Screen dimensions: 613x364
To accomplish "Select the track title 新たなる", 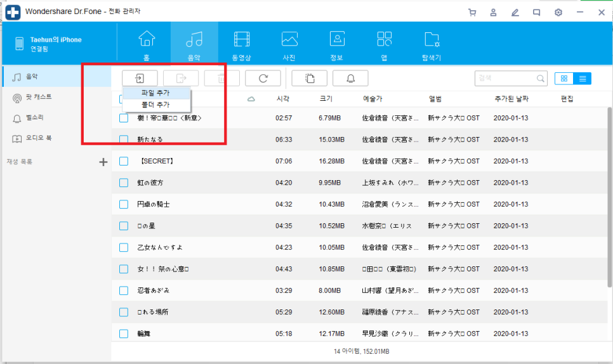I will point(150,140).
